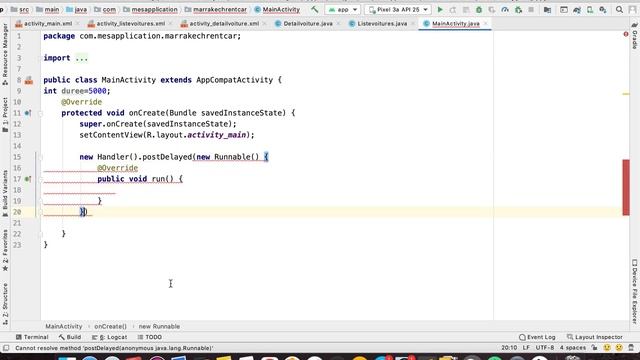The image size is (640, 360).
Task: Expand the collapsed import block
Action: coord(81,58)
